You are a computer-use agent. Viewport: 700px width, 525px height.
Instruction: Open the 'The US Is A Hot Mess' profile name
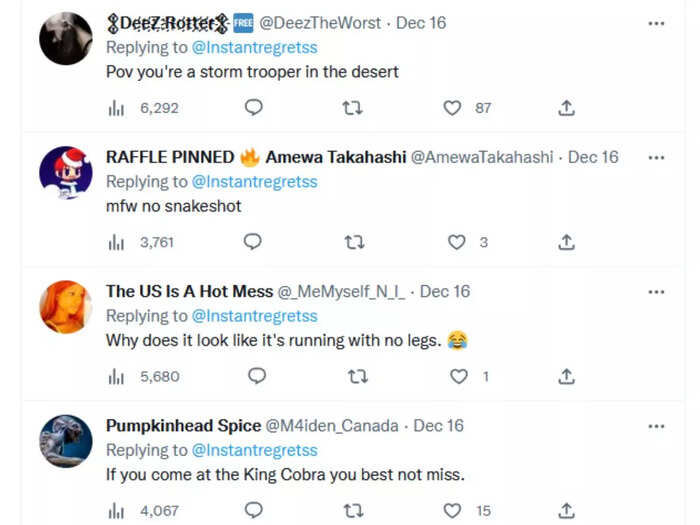(x=189, y=292)
